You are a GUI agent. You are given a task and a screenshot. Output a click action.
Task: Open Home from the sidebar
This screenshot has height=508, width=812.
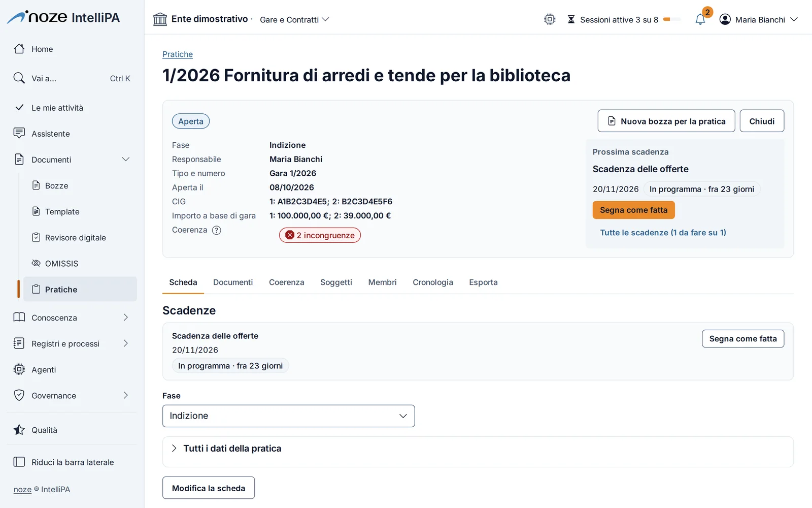click(72, 49)
